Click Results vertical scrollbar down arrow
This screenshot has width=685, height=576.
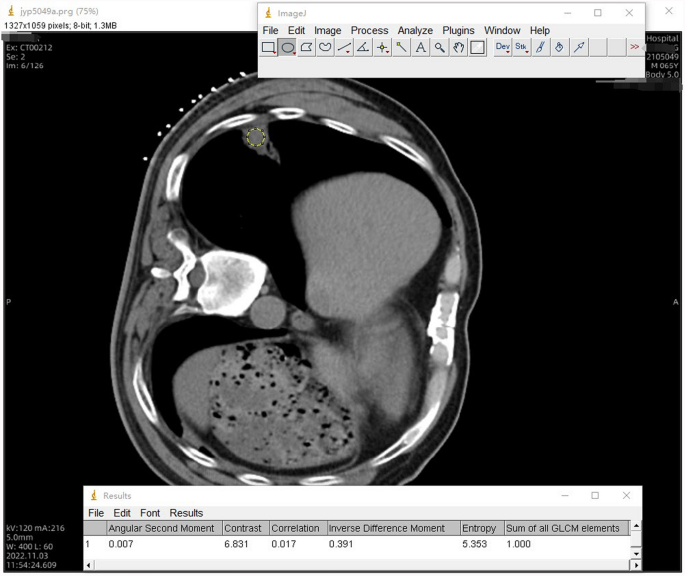click(x=637, y=554)
